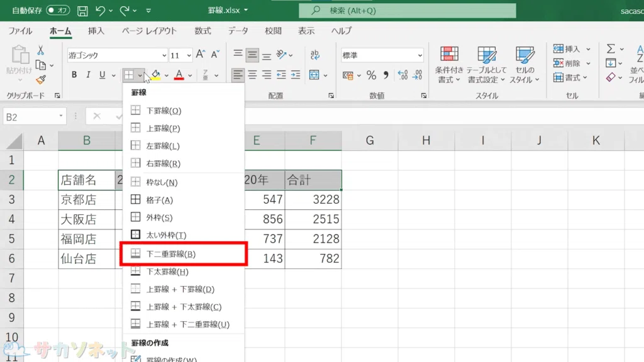Click the align left icon
Screen dimensions: 644x362
coord(238,75)
